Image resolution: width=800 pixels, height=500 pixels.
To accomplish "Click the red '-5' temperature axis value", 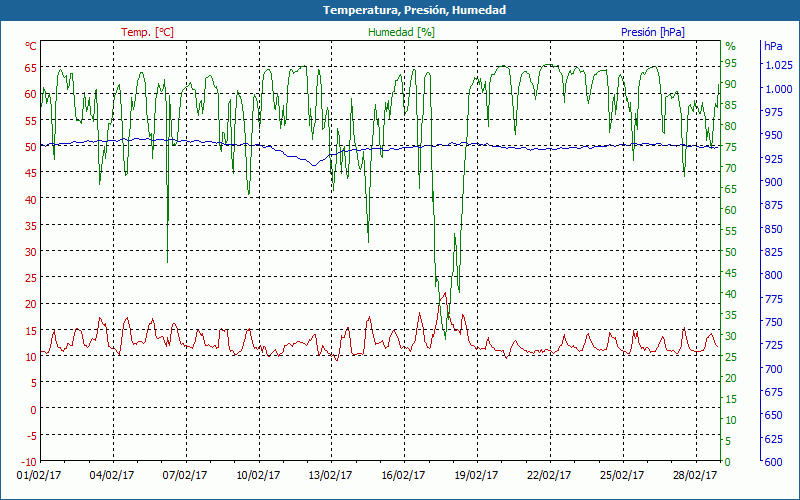I will click(x=31, y=435).
